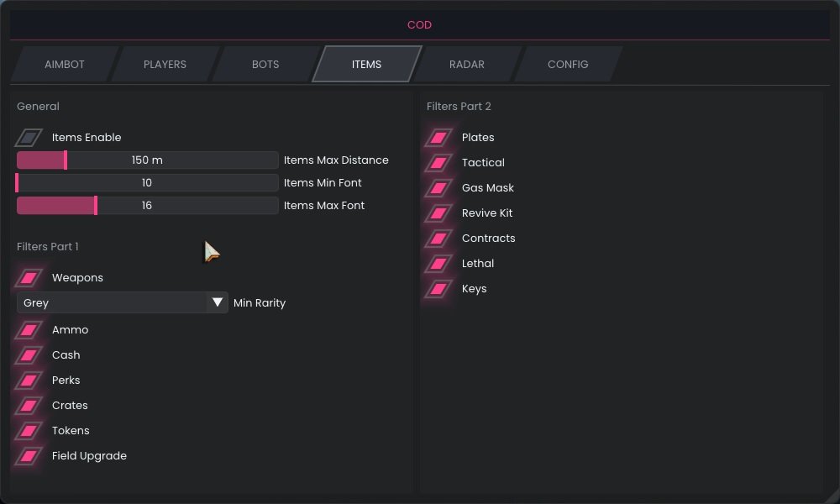The width and height of the screenshot is (840, 504).
Task: Click the Tactical filter icon
Action: [438, 162]
